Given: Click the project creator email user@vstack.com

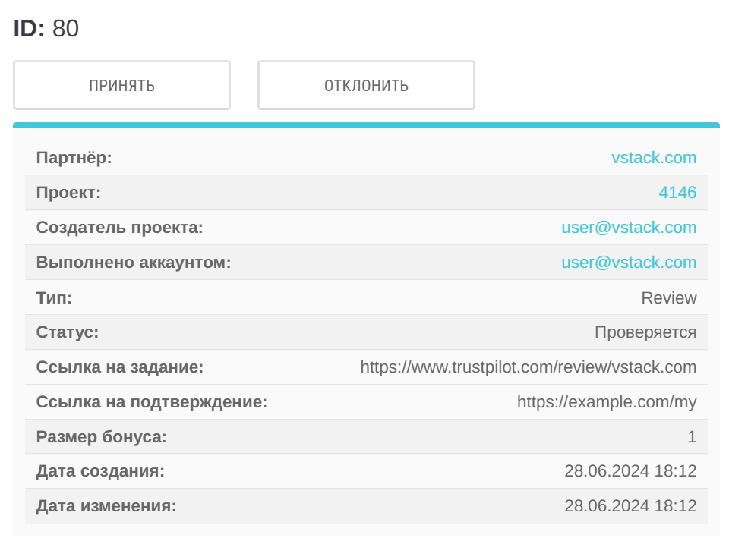Looking at the screenshot, I should 629,227.
